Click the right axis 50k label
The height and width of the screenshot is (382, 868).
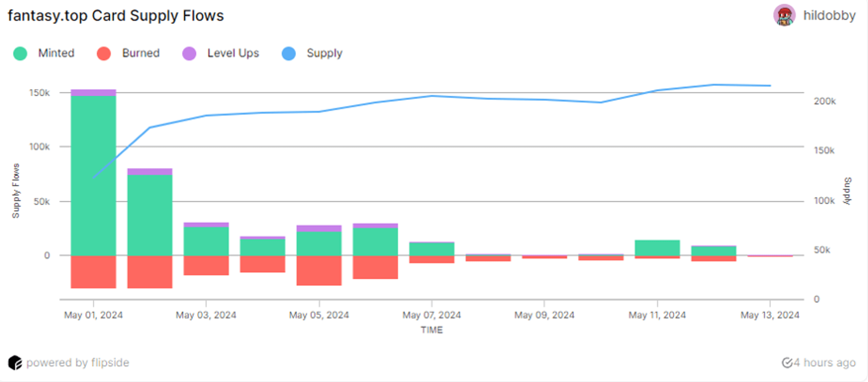tap(822, 250)
